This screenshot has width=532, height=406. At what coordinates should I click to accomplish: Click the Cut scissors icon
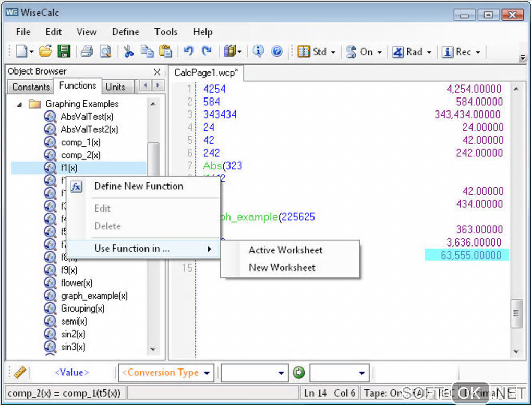click(x=128, y=52)
